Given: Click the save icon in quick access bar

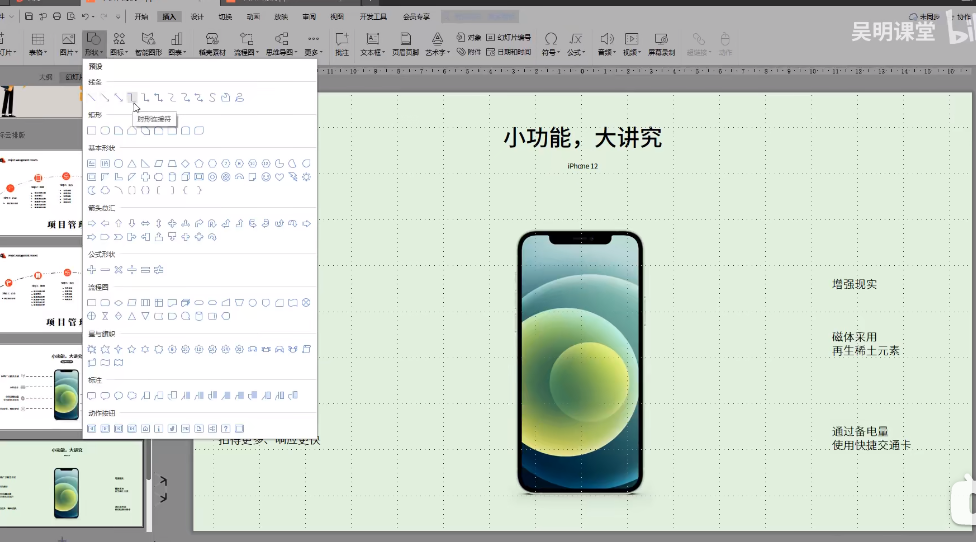Looking at the screenshot, I should point(28,17).
